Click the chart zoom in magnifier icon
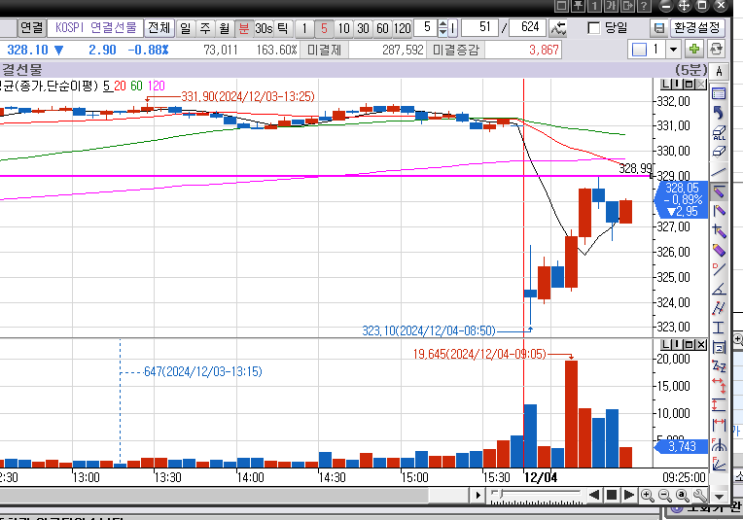 [647, 495]
